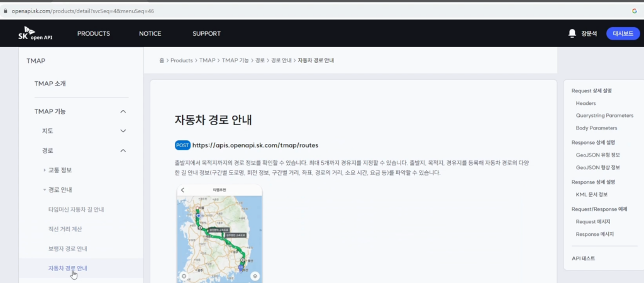Jump to Response 메시지 section

pyautogui.click(x=594, y=234)
